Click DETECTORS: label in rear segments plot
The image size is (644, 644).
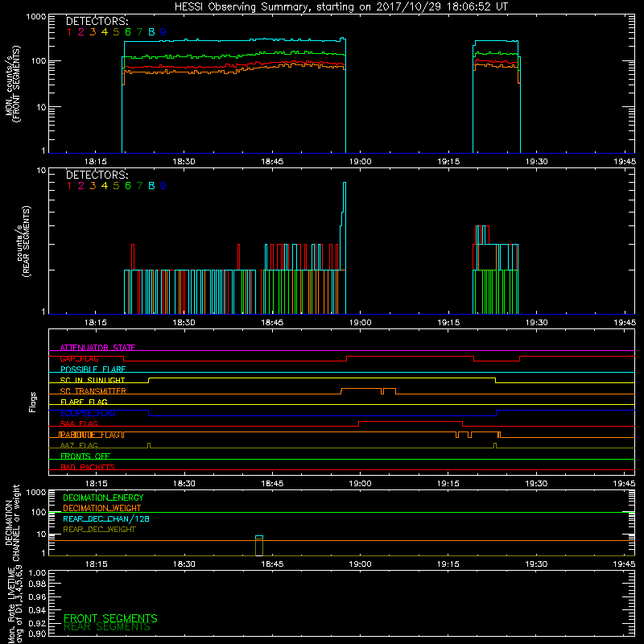[97, 175]
